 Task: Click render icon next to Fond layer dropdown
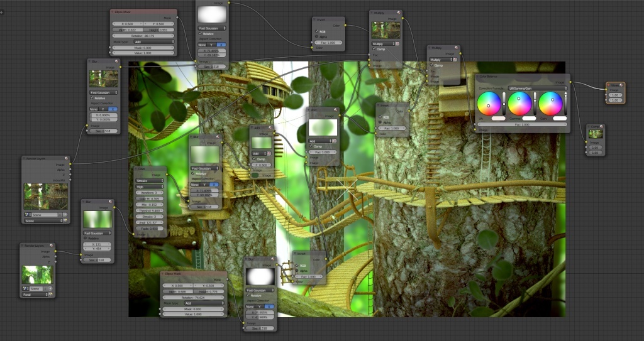(x=50, y=295)
